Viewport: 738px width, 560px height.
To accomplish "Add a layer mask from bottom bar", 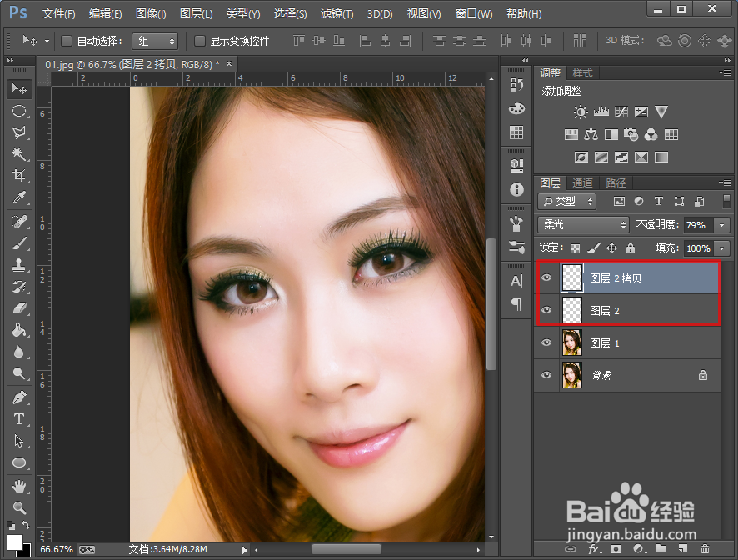I will point(616,548).
